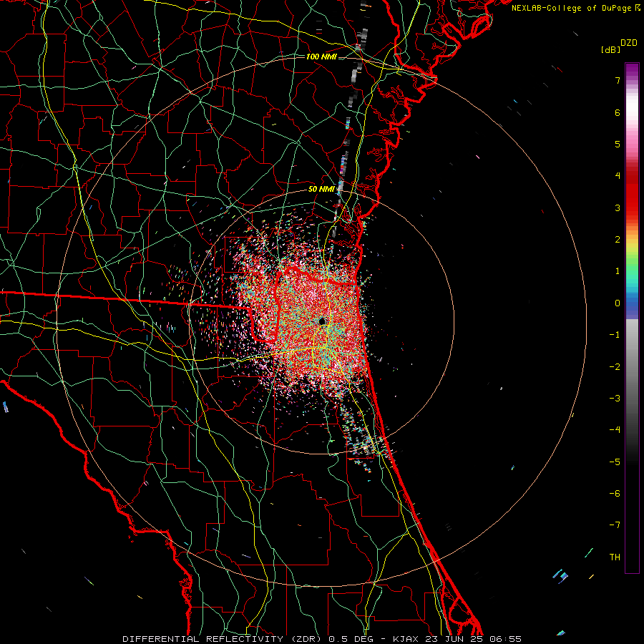Viewport: 644px width, 644px height.
Task: Click the "DZD" legend heading
Action: click(x=629, y=43)
